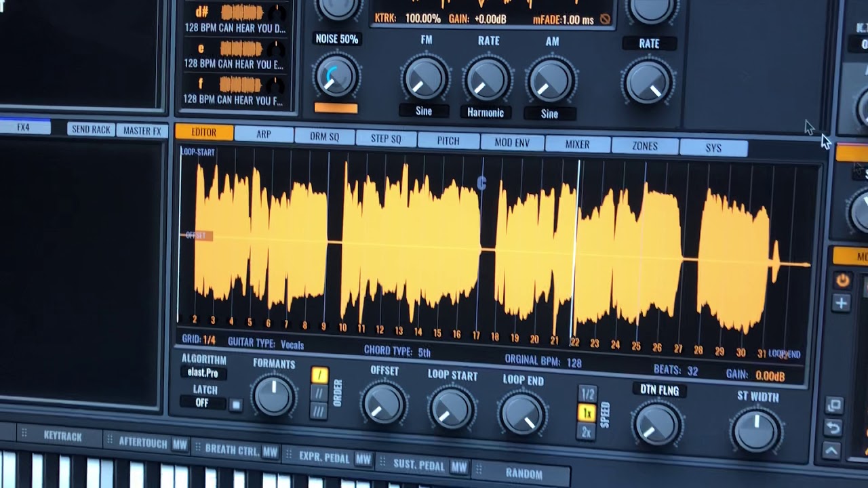Click the copy window icon at right edge
868x488 pixels.
click(834, 405)
